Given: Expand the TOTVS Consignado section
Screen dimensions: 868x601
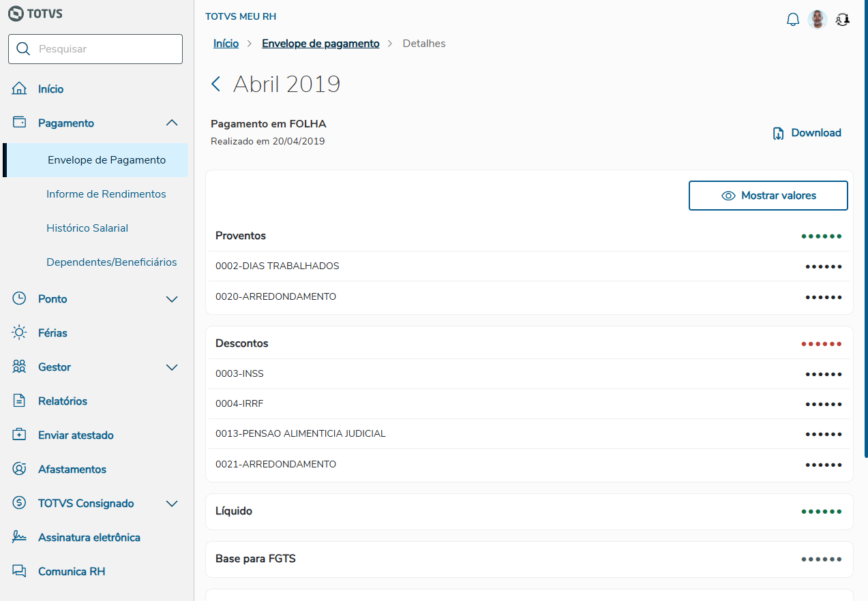Looking at the screenshot, I should click(x=172, y=504).
